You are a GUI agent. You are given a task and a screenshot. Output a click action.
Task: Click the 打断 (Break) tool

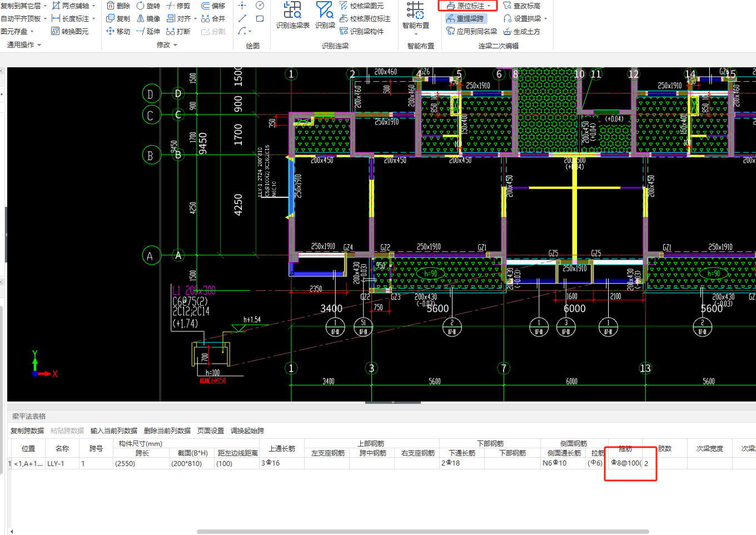click(x=178, y=31)
